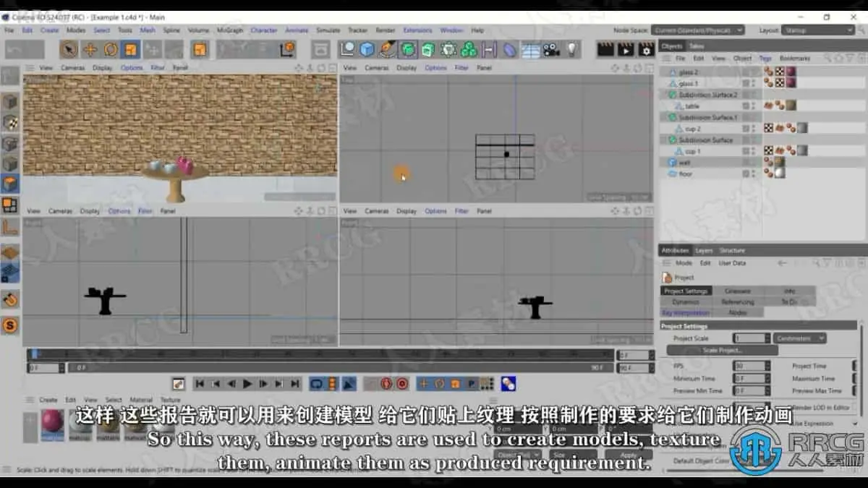The image size is (868, 488).
Task: Toggle visibility dots of floor object
Action: [x=754, y=174]
